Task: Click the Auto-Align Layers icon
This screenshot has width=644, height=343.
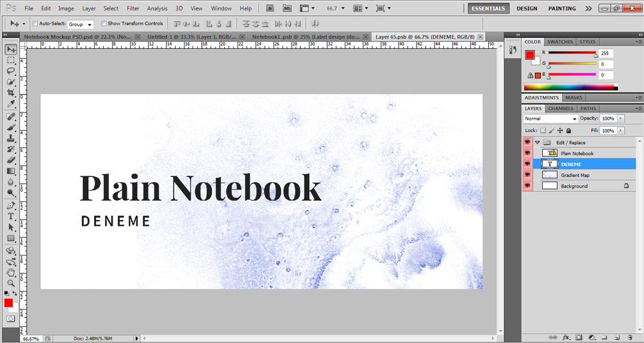Action: pyautogui.click(x=316, y=24)
